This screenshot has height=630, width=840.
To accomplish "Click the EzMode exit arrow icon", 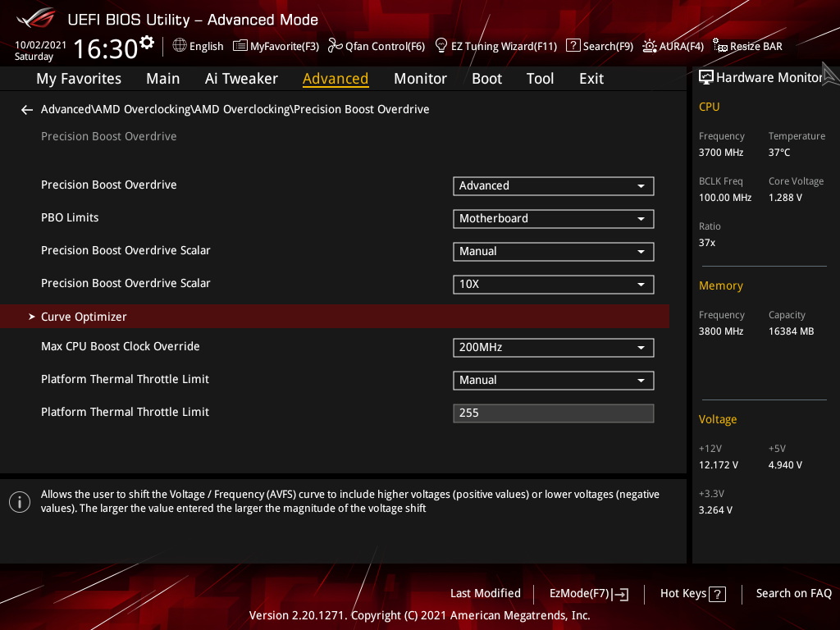I will tap(620, 594).
